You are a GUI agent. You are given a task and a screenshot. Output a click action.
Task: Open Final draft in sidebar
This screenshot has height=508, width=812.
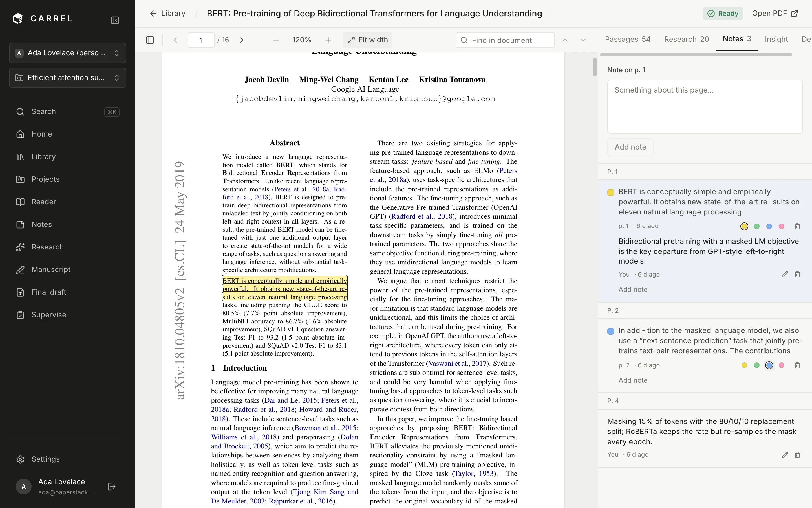click(x=67, y=292)
